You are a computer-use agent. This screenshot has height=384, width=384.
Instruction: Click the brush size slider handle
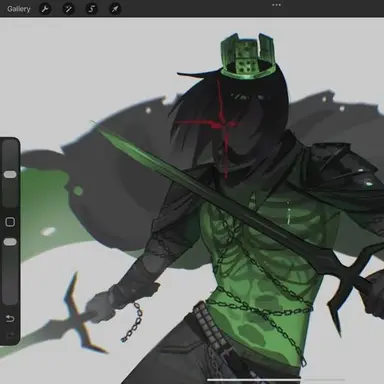pyautogui.click(x=10, y=174)
